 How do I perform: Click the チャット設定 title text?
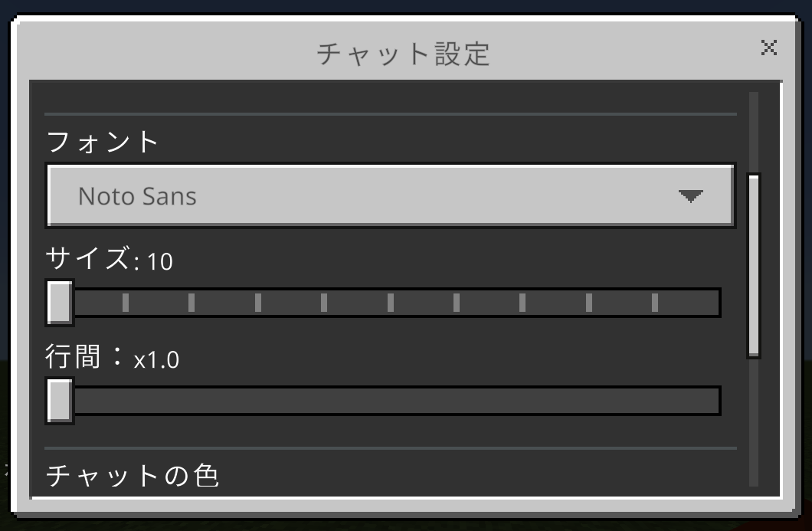click(x=403, y=54)
